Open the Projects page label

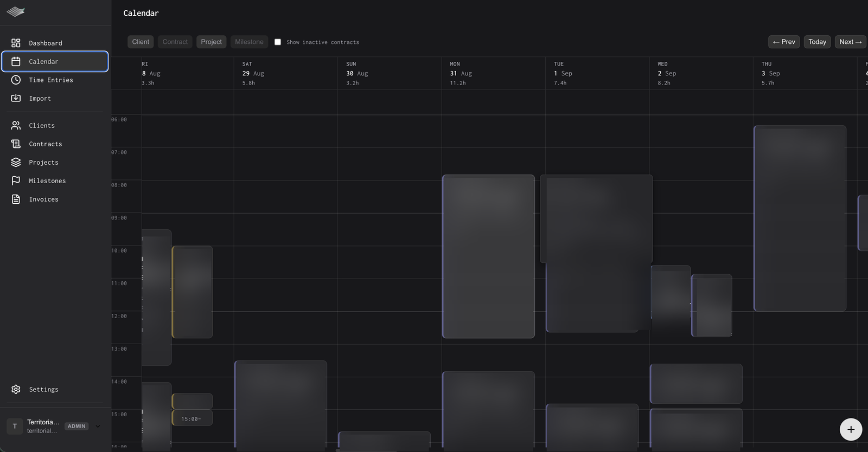(x=44, y=162)
